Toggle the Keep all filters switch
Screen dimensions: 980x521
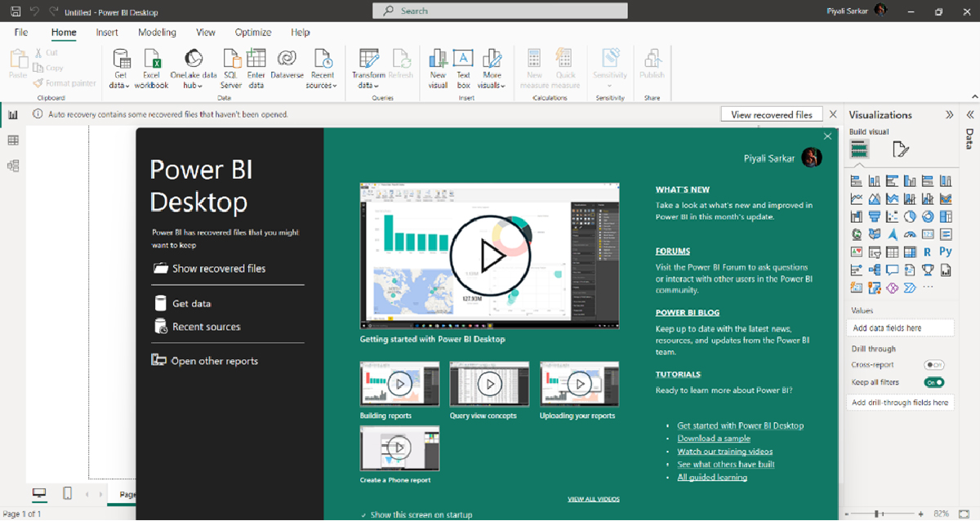pyautogui.click(x=934, y=382)
